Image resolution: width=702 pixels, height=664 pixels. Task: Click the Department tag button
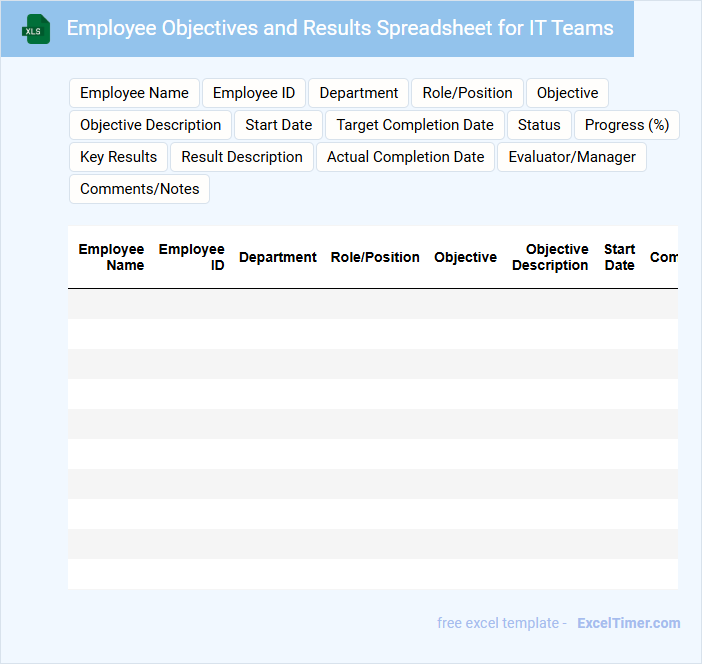coord(359,93)
